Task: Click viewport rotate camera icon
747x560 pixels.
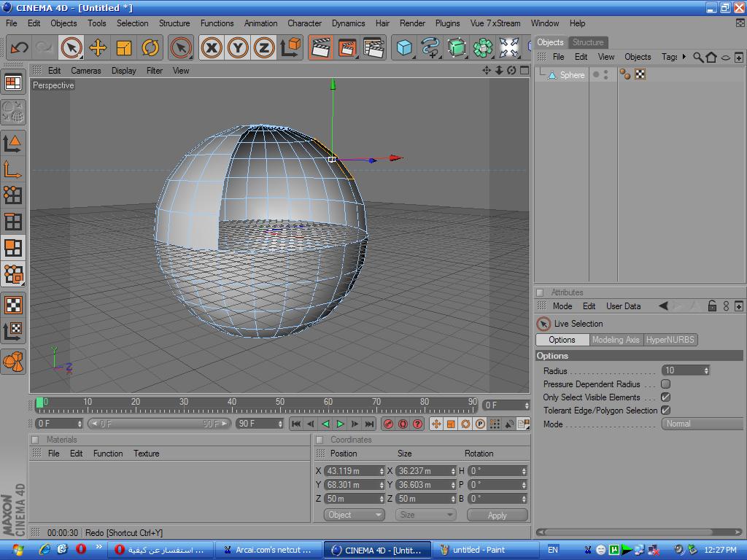Action: point(511,71)
